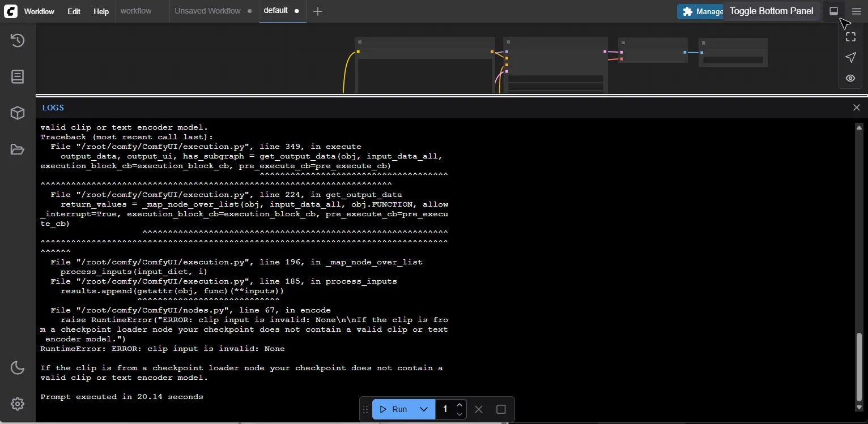Click the Toggle Bottom Panel icon

[833, 11]
